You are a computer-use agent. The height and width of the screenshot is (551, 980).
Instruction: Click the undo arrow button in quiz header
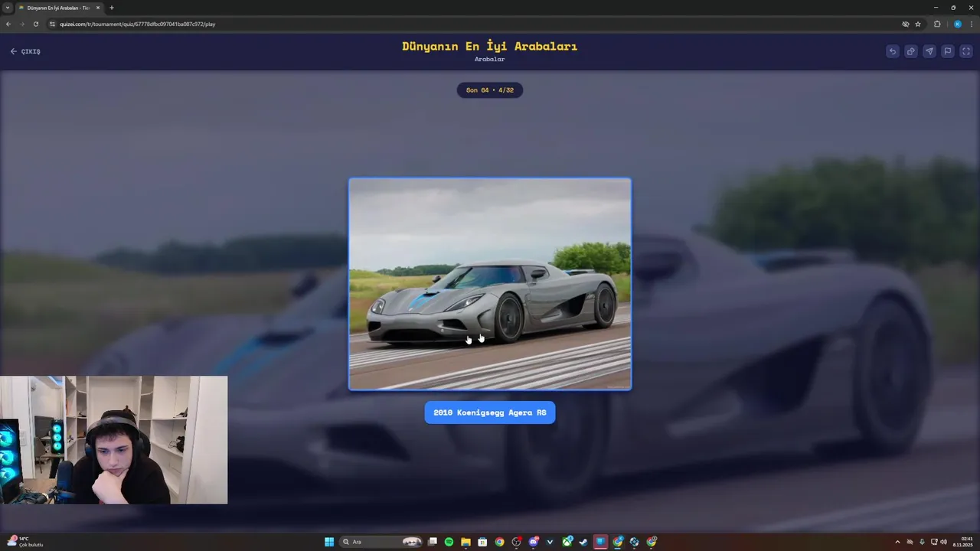click(x=892, y=51)
